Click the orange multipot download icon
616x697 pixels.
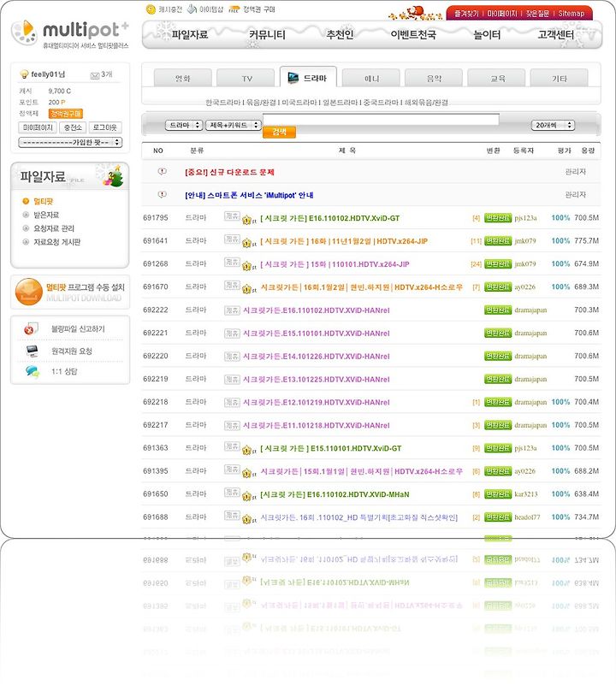[x=29, y=292]
